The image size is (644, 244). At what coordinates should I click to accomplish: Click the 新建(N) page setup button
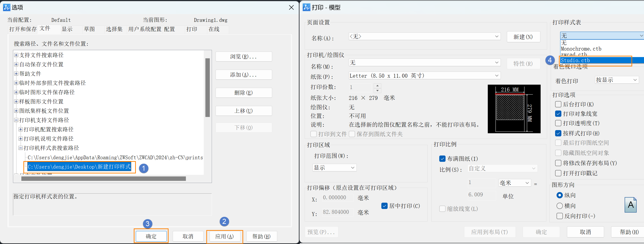(523, 37)
